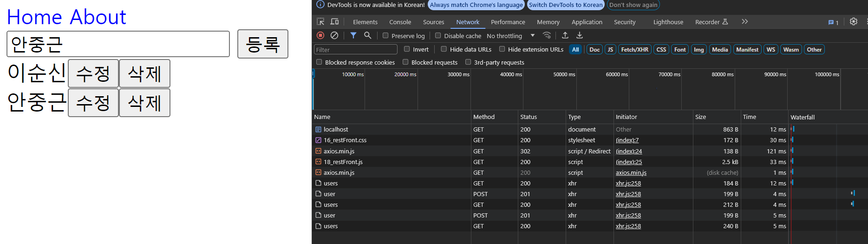Screen dimensions: 868x244
Task: Open the issues counter badge
Action: pyautogui.click(x=834, y=22)
